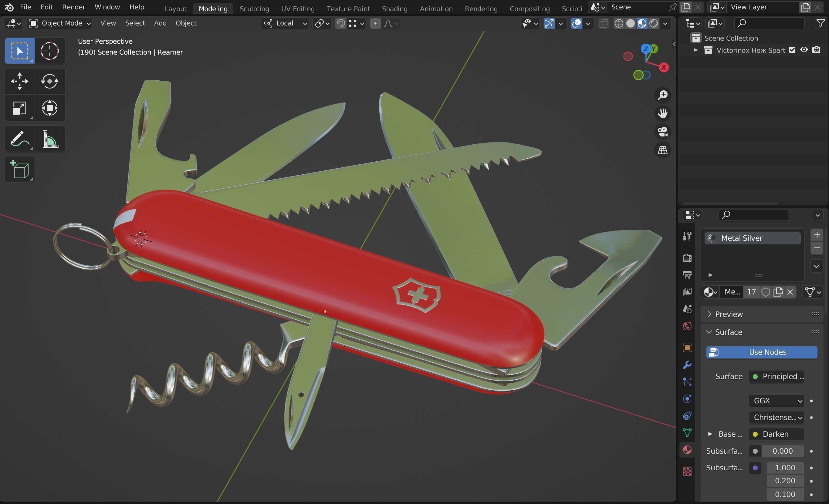This screenshot has height=504, width=829.
Task: Open the Object Data properties tab
Action: pyautogui.click(x=687, y=433)
